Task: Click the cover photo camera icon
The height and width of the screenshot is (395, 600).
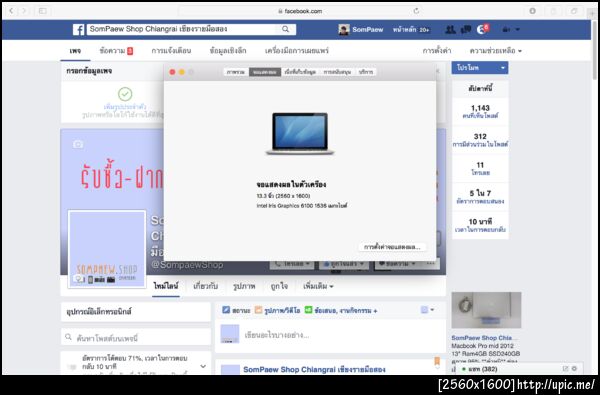Action: click(x=78, y=144)
